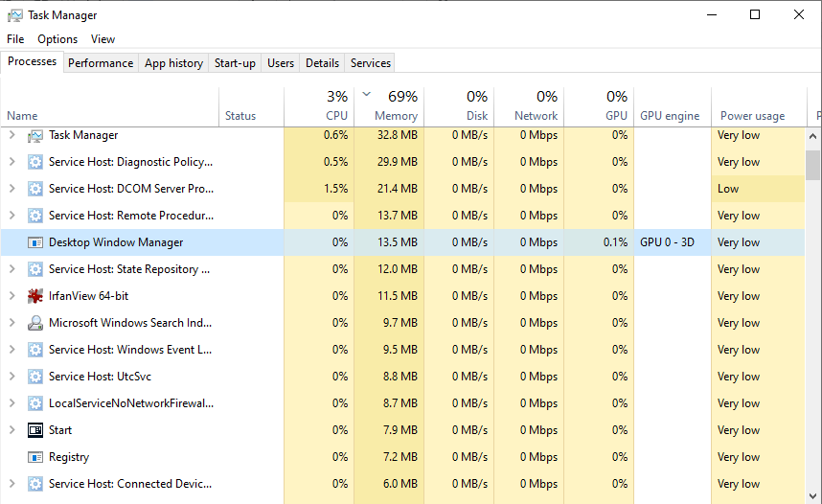Click the Diagnostic Policy service gear icon

(35, 162)
